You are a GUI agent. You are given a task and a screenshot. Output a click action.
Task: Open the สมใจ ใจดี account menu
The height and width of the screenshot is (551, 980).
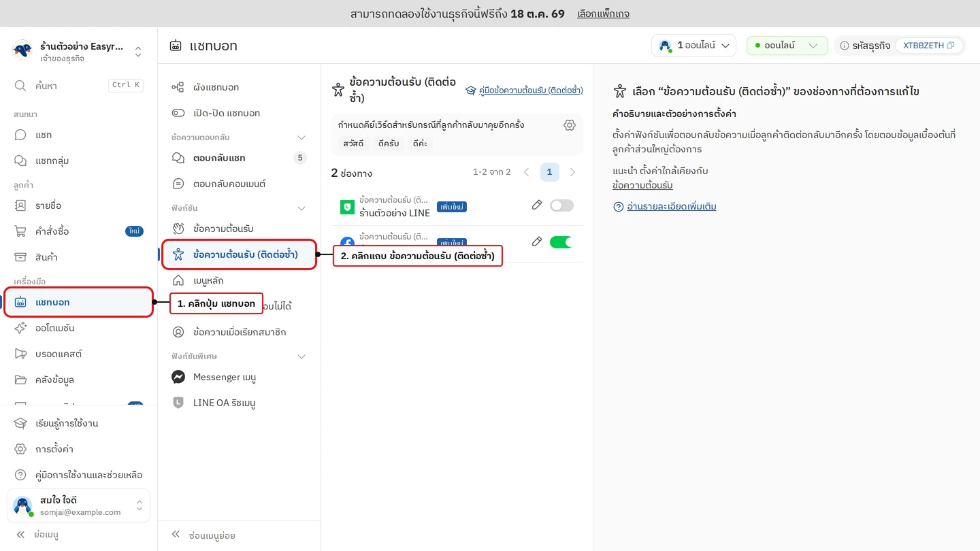point(78,506)
